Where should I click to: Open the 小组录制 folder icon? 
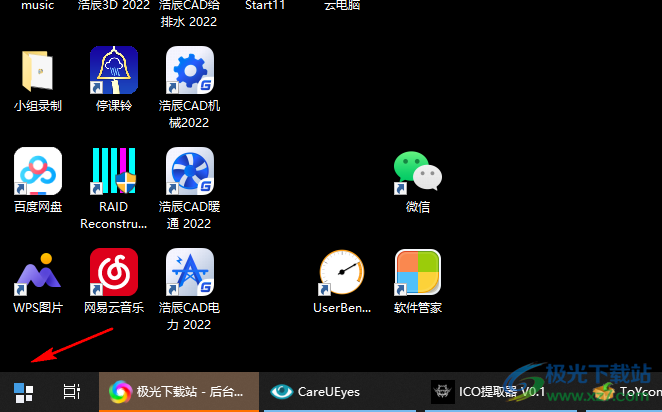click(38, 70)
